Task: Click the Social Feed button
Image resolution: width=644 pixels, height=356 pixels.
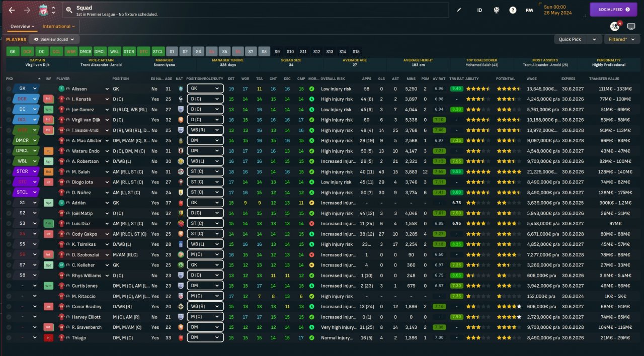Action: [613, 10]
